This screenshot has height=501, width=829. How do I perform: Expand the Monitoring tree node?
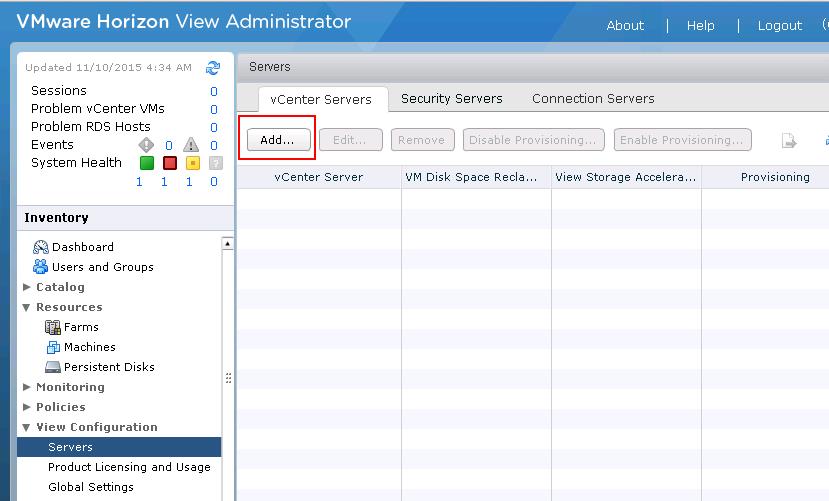(27, 387)
